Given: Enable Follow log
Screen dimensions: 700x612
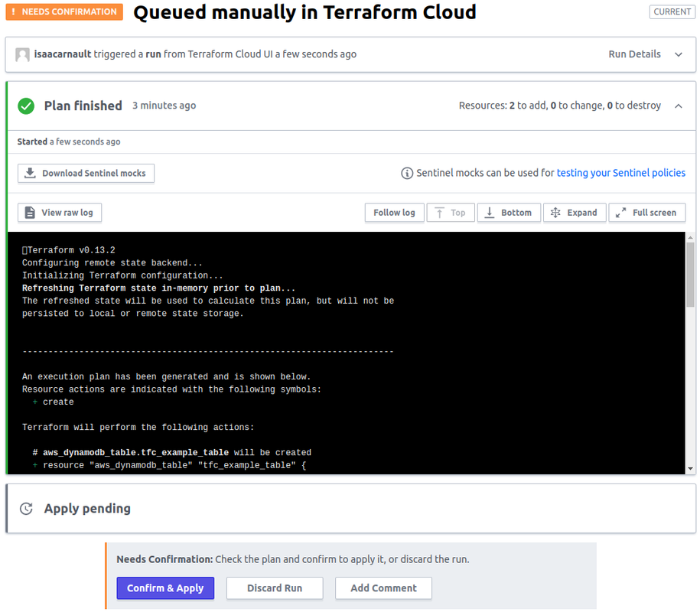Looking at the screenshot, I should pyautogui.click(x=394, y=213).
